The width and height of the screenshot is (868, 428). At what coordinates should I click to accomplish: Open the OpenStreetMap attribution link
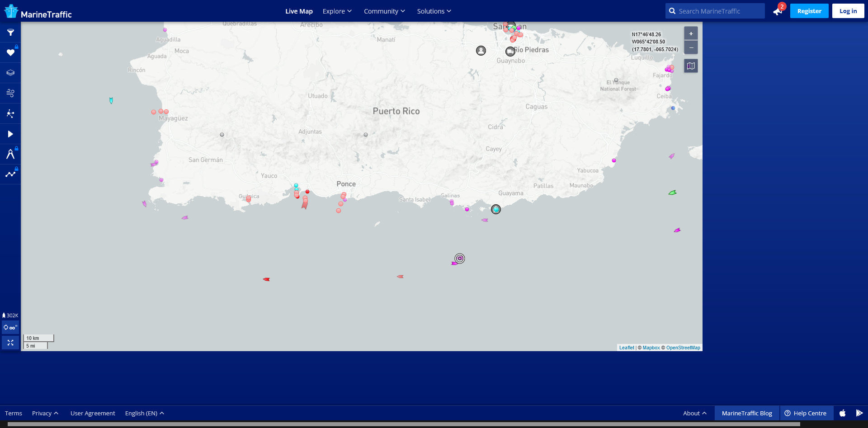683,348
